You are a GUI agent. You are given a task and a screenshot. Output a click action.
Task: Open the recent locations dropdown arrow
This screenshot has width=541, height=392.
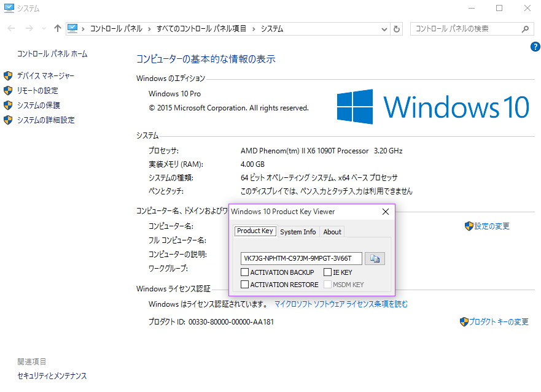[44, 29]
